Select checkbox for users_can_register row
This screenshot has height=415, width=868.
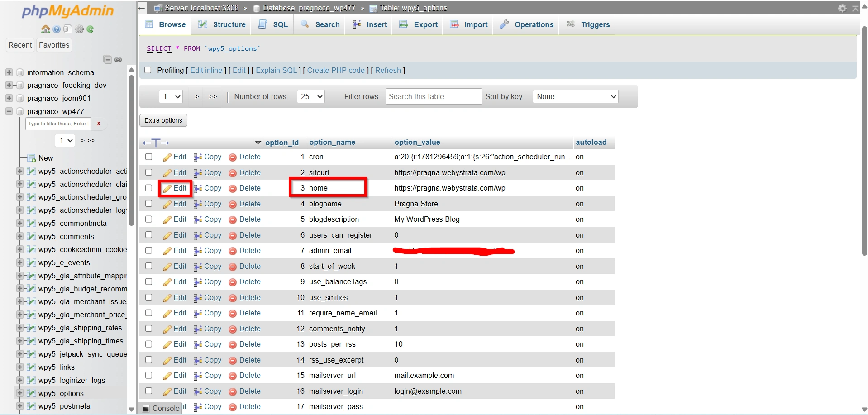148,235
